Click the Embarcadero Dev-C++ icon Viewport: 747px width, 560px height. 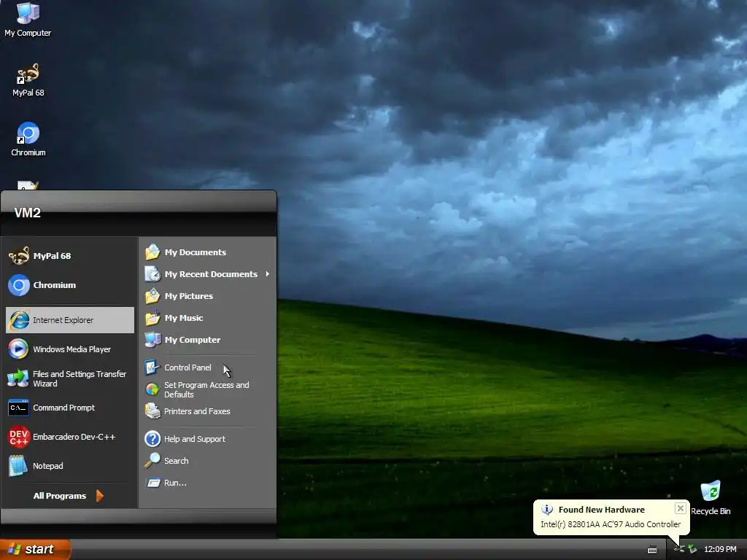pyautogui.click(x=19, y=437)
